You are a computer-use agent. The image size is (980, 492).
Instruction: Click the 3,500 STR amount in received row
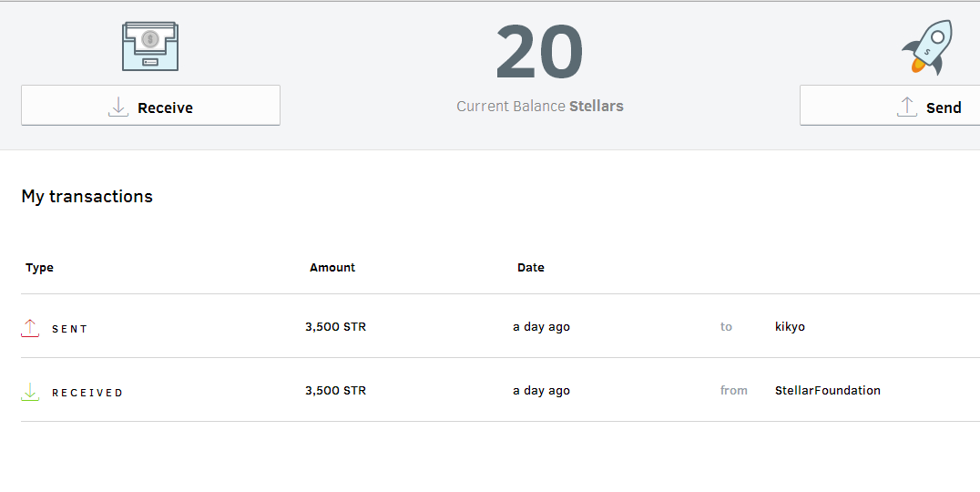[335, 391]
